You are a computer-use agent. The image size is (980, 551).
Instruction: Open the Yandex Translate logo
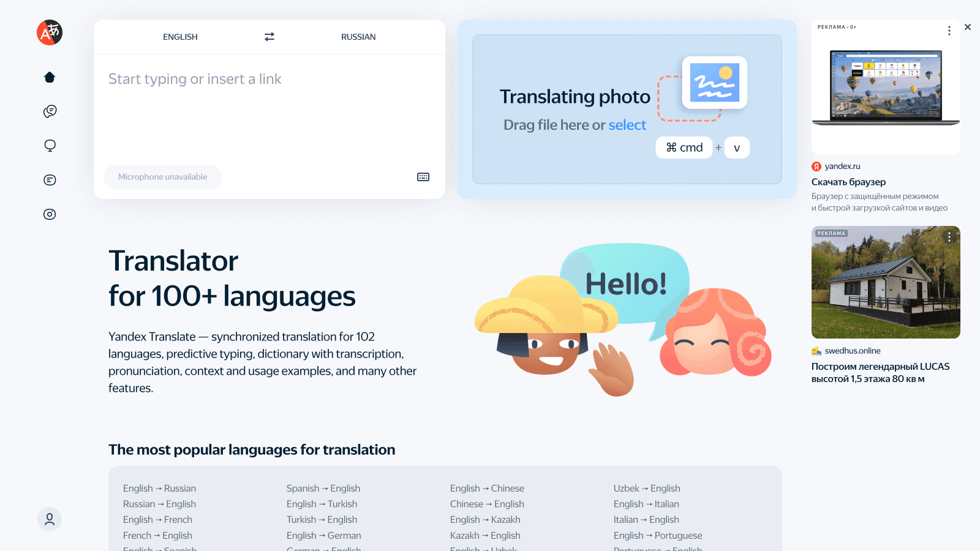pos(50,32)
